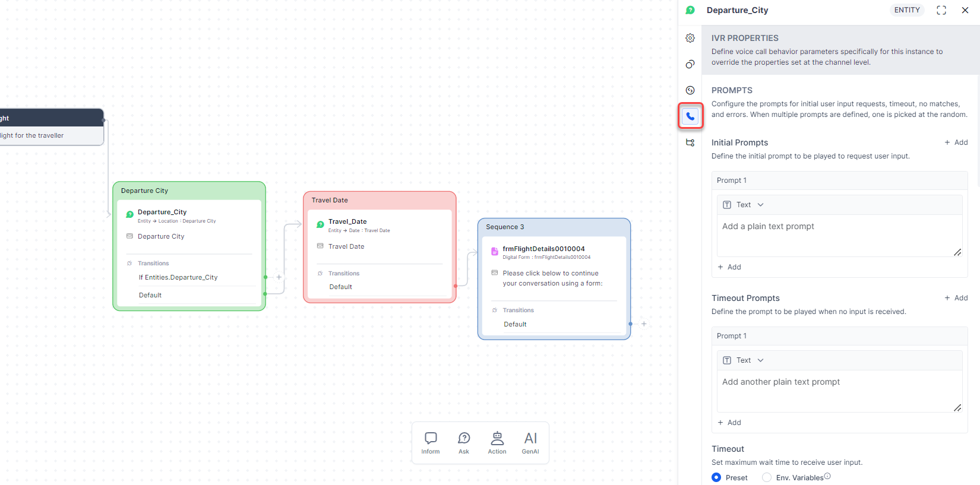980x485 pixels.
Task: Click Add next to Timeout Prompts heading
Action: pos(956,298)
